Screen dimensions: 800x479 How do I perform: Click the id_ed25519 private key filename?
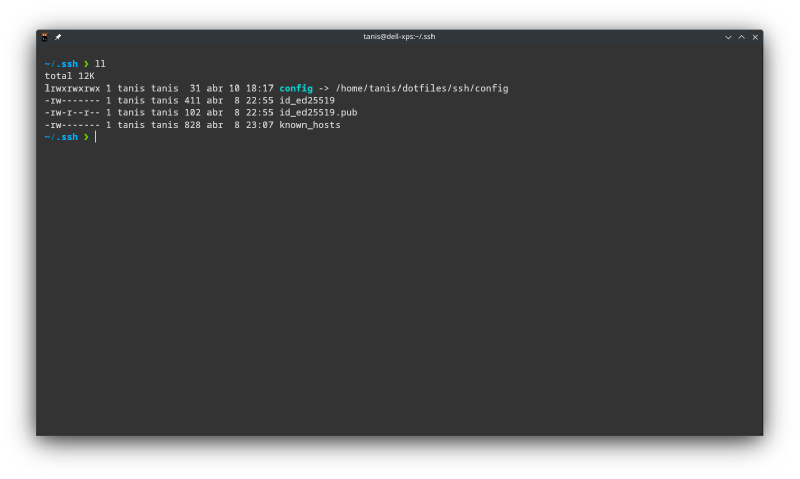pos(307,100)
